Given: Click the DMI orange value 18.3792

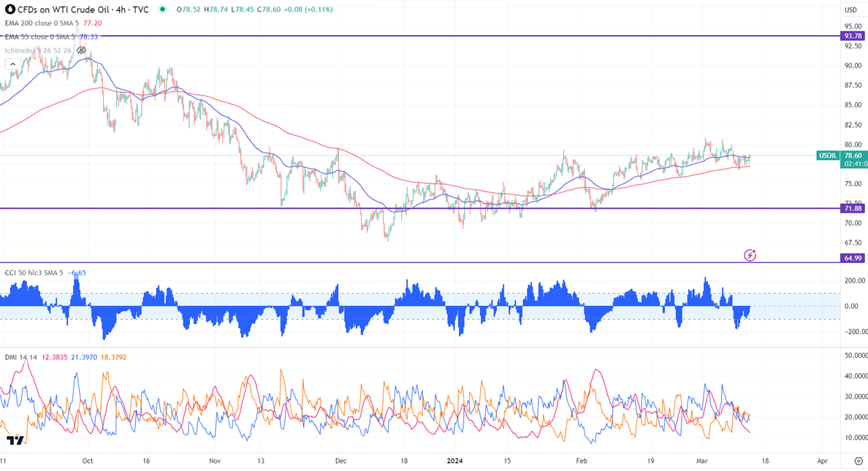Looking at the screenshot, I should click(x=113, y=358).
